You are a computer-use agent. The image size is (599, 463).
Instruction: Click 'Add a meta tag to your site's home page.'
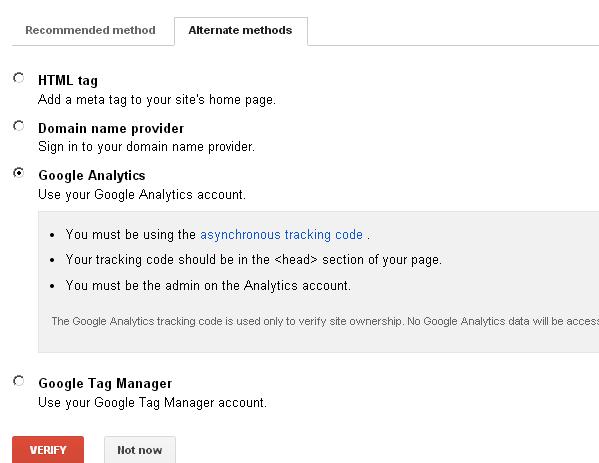point(157,100)
